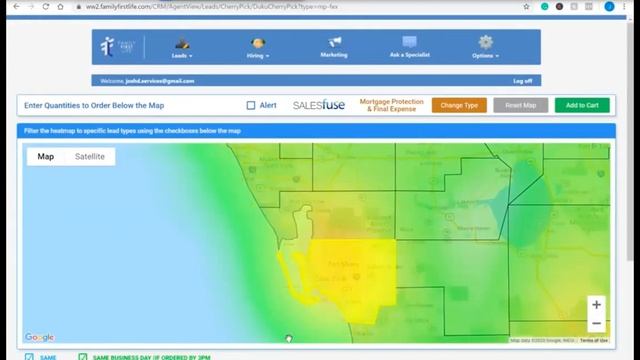
Task: Click the Leads nav icon
Action: pos(182,43)
